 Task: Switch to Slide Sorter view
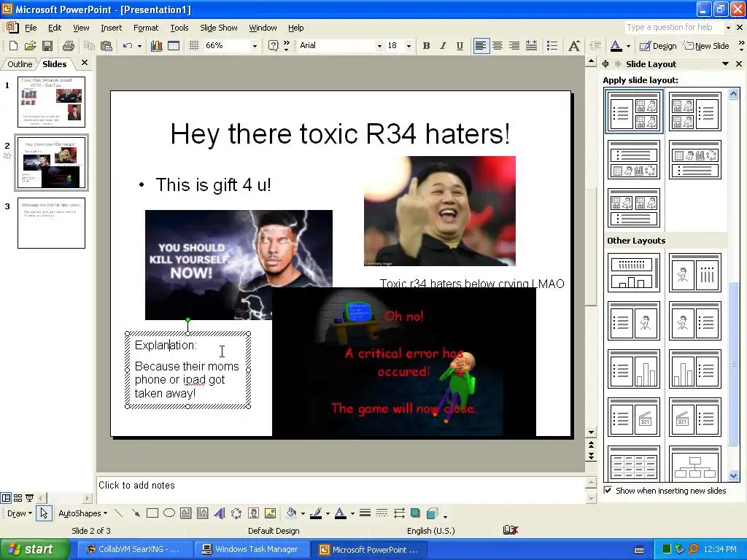(18, 498)
